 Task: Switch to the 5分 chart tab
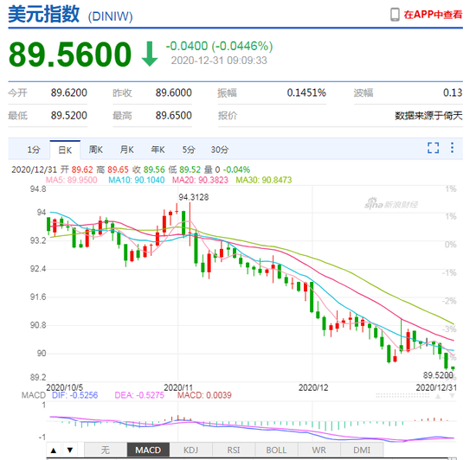[x=188, y=150]
